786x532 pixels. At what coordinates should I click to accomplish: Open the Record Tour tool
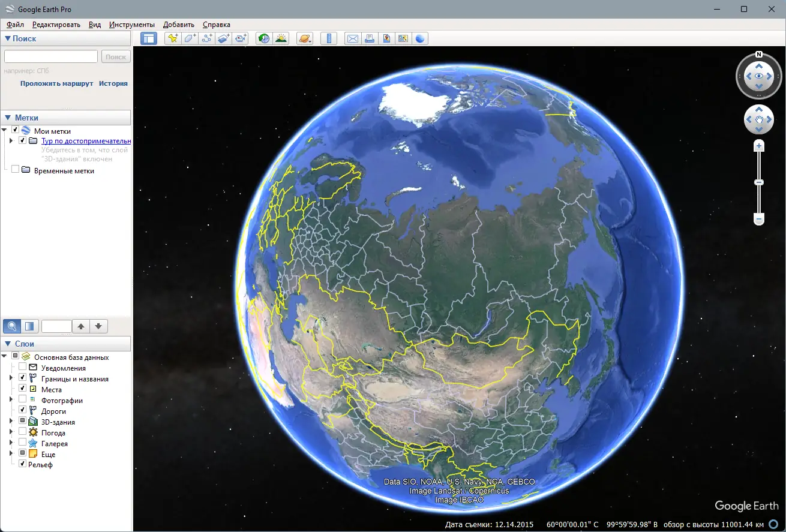click(241, 38)
